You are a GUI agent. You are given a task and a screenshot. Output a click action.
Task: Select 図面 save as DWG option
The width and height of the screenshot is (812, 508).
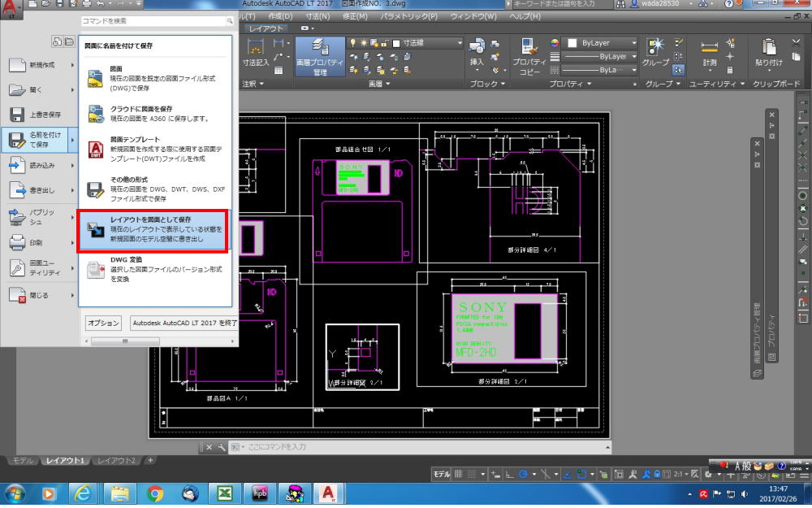[155, 78]
